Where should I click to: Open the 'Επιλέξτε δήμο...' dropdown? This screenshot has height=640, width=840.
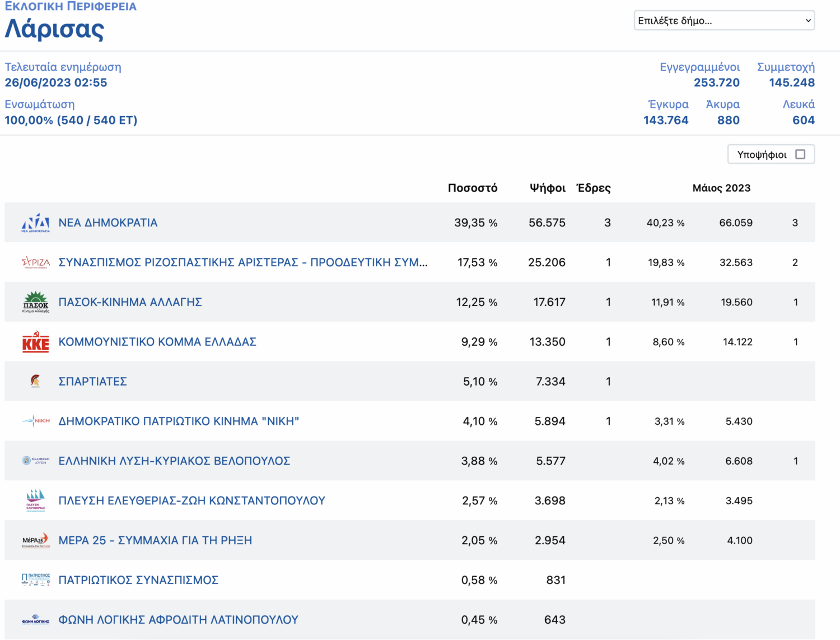[x=724, y=21]
